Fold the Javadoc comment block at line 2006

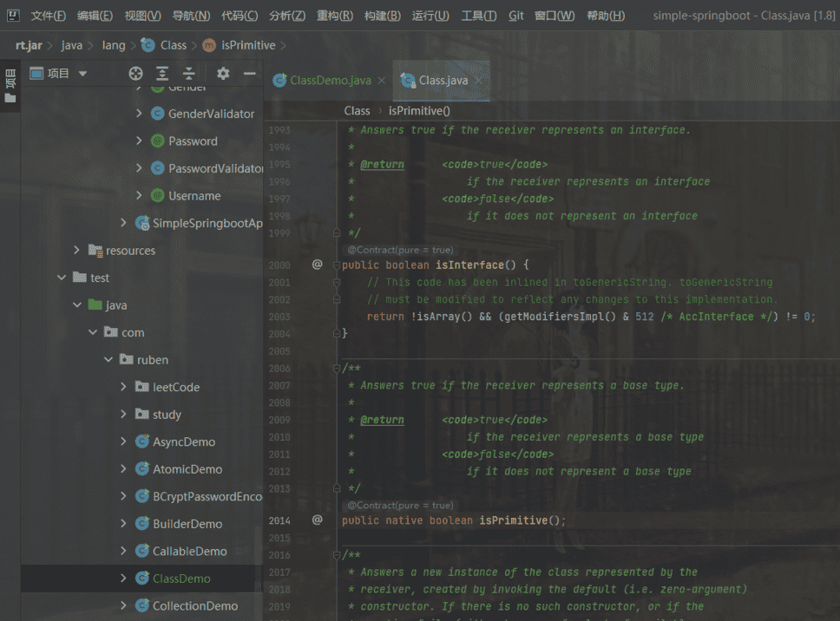(x=337, y=369)
